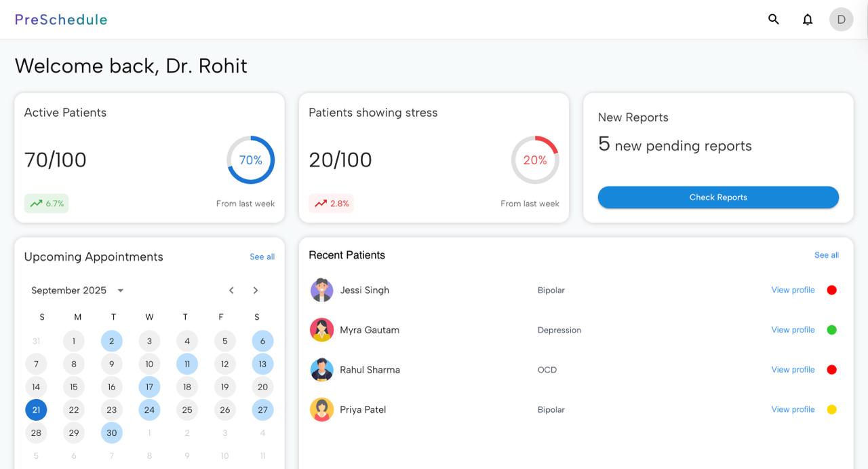This screenshot has height=469, width=868.
Task: Click the 70% active patients progress ring
Action: point(250,160)
